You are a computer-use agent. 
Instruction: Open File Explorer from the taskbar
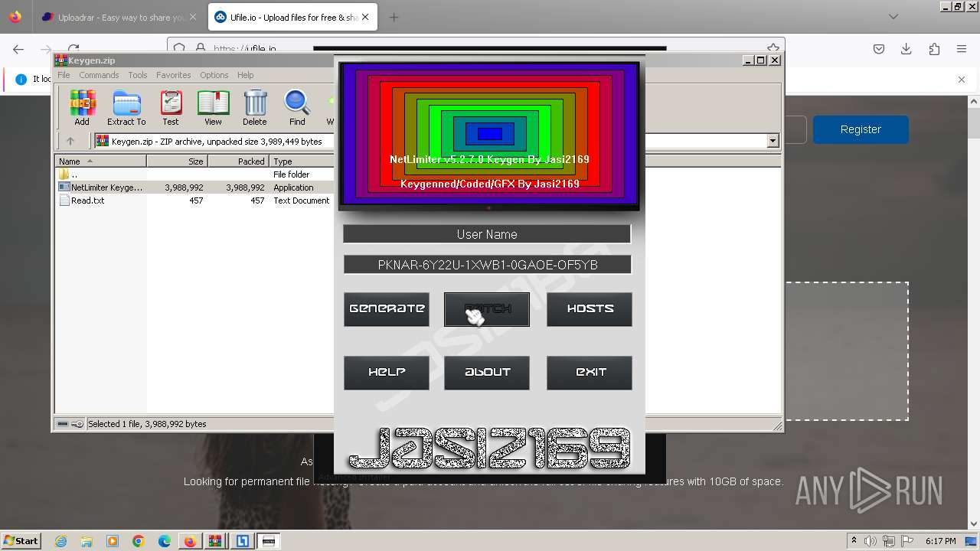[x=87, y=541]
